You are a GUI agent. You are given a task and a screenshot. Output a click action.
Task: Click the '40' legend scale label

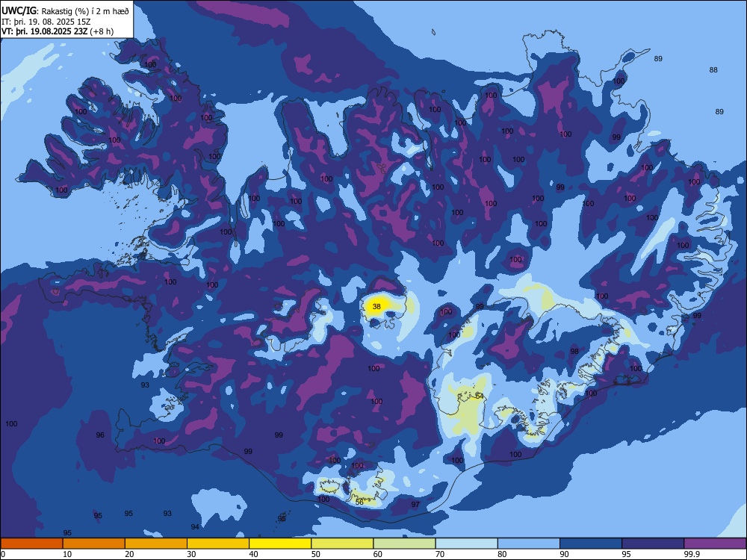[x=254, y=554]
